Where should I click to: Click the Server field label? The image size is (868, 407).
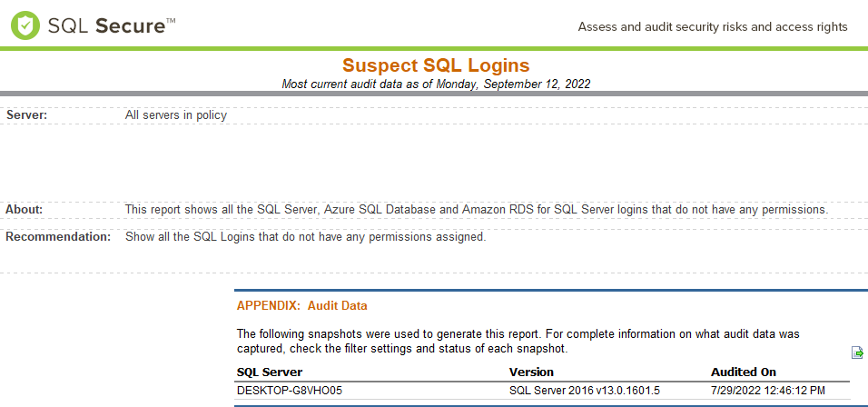(27, 115)
